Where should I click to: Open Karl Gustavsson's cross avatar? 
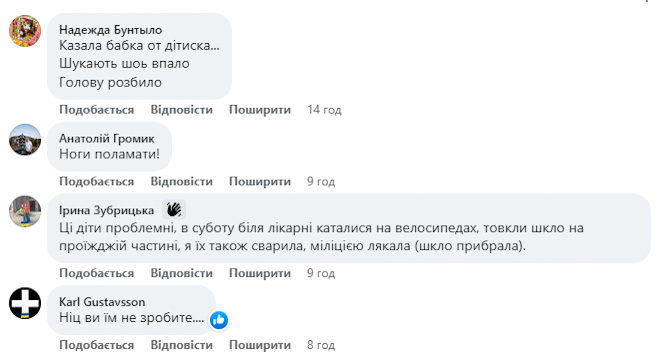pyautogui.click(x=25, y=303)
